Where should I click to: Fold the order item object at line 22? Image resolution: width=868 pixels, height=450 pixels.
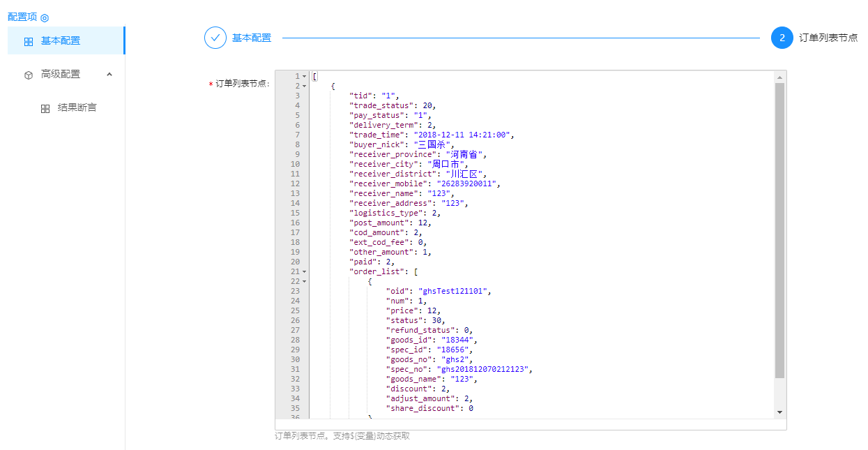click(x=304, y=281)
